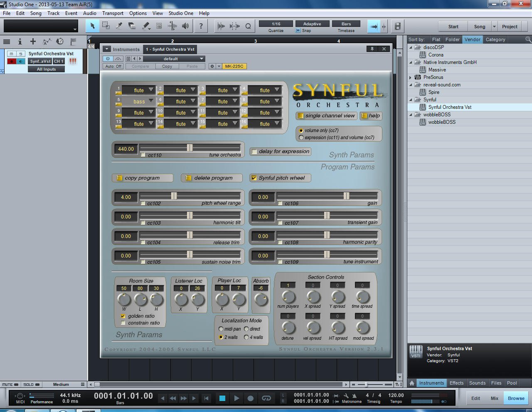Open the Song page dropdown arrow
Screen dimensions: 532x412
pos(494,27)
